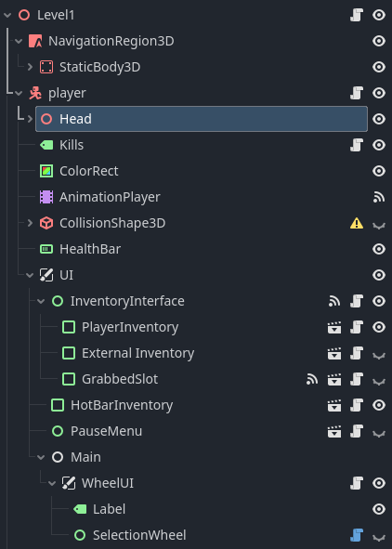Open PlayerInventory's scene instance icon
This screenshot has height=549, width=392.
tap(334, 327)
